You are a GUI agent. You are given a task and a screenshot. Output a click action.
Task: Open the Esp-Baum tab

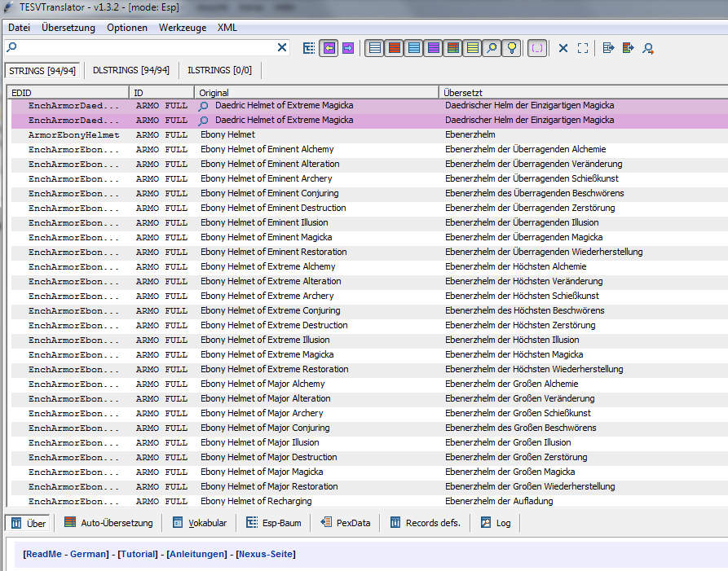274,523
